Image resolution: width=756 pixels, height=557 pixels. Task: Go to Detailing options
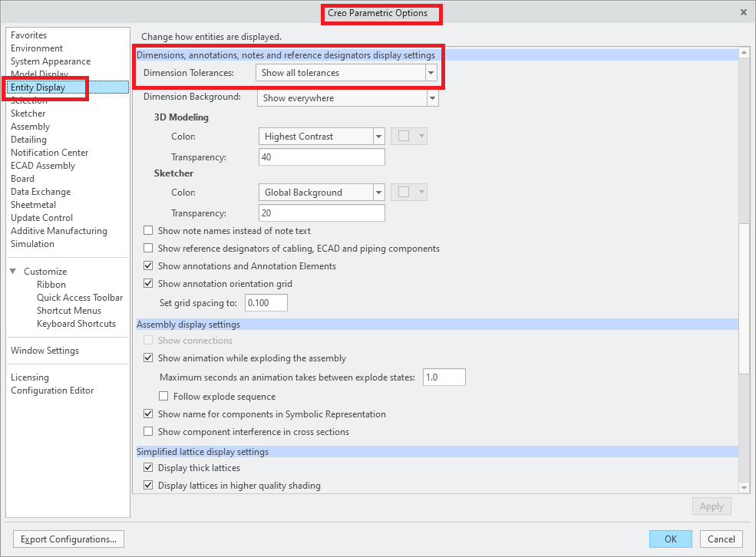[29, 140]
